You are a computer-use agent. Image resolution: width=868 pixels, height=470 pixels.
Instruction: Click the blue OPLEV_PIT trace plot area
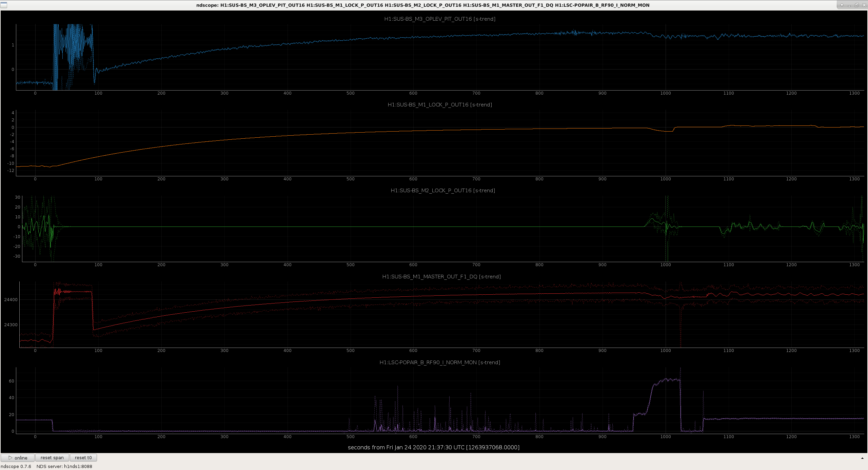coord(440,57)
